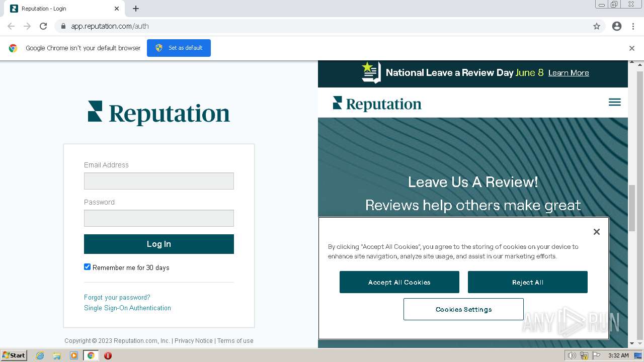Dismiss the default browser notification bar
This screenshot has width=644, height=362.
coord(632,48)
